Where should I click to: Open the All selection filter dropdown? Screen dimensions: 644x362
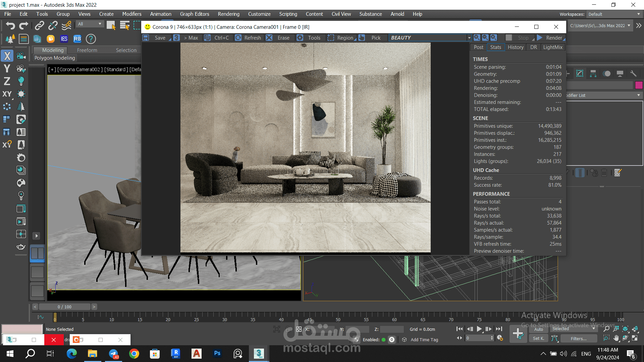tap(89, 24)
